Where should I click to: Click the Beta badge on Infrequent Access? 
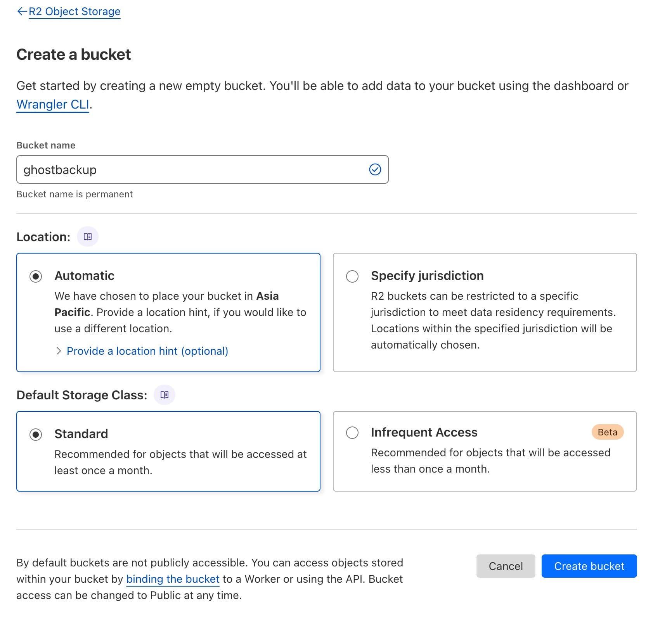pyautogui.click(x=607, y=432)
